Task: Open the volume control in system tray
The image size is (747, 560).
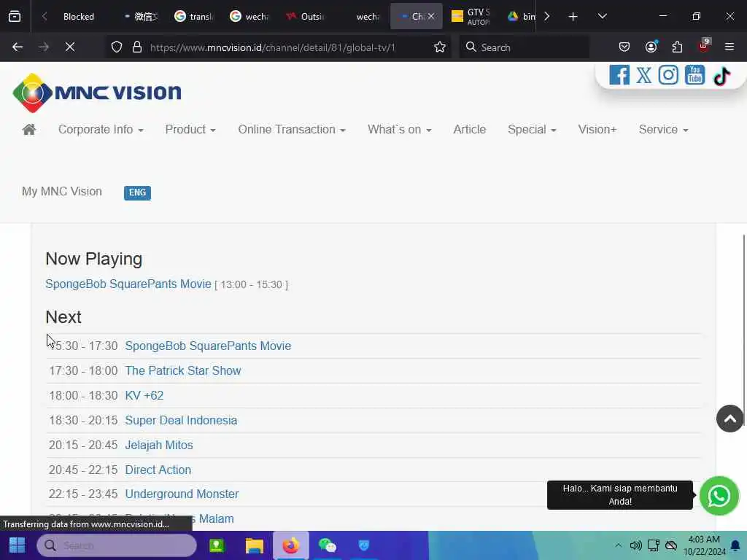Action: point(635,545)
